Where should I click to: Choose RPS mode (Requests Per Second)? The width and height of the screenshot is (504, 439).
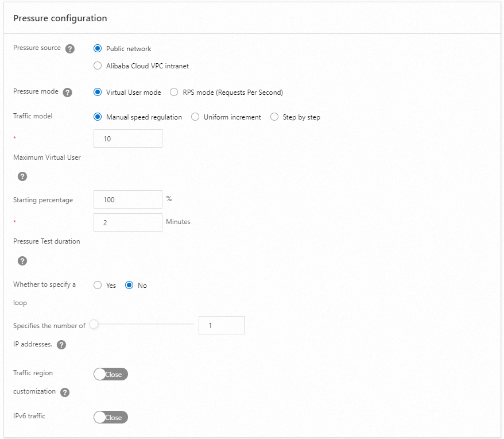174,92
